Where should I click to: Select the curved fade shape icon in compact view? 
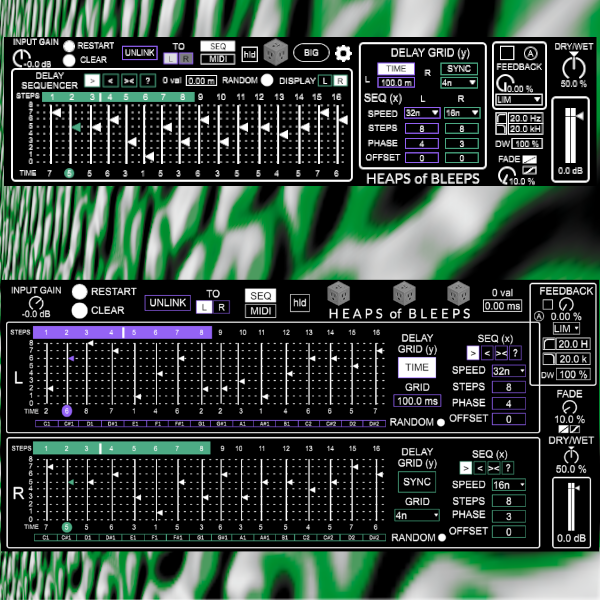click(x=530, y=170)
